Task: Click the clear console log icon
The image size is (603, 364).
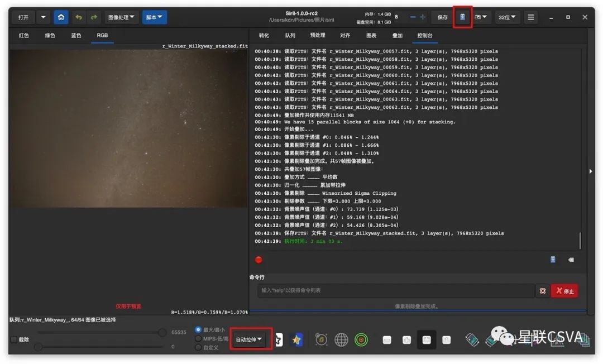Action: (x=571, y=260)
